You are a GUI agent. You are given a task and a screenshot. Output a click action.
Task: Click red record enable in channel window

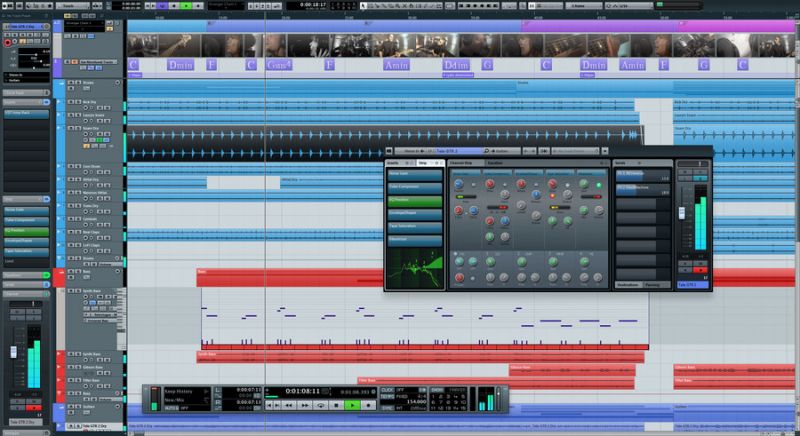700,270
